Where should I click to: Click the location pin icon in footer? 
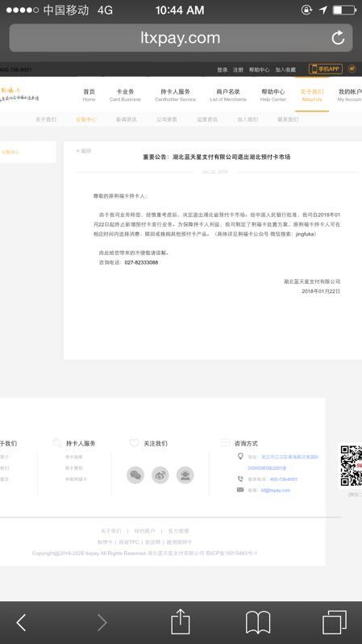coord(240,456)
